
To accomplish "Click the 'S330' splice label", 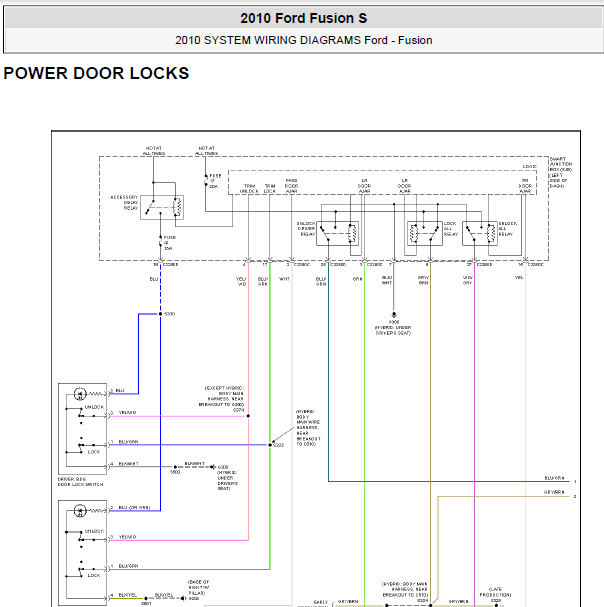I will click(x=170, y=314).
